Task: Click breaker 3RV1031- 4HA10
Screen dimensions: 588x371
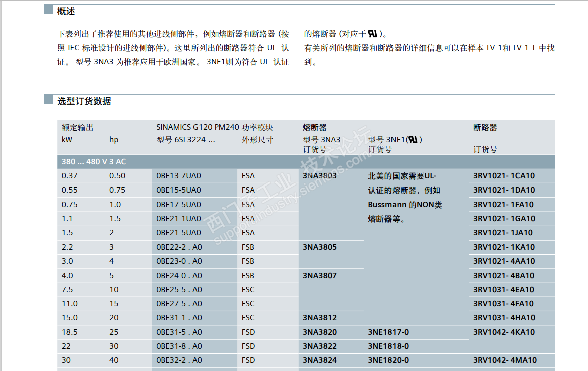Action: [504, 318]
